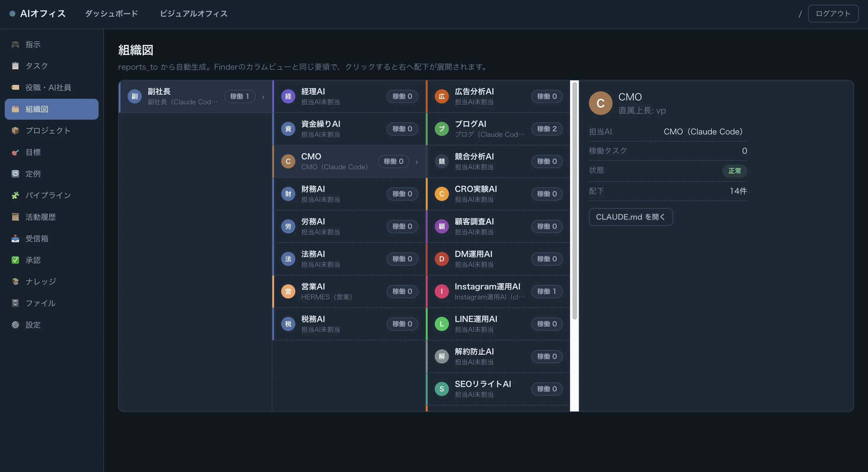868x472 pixels.
Task: Click the 承認 green checkmark icon
Action: tap(15, 260)
